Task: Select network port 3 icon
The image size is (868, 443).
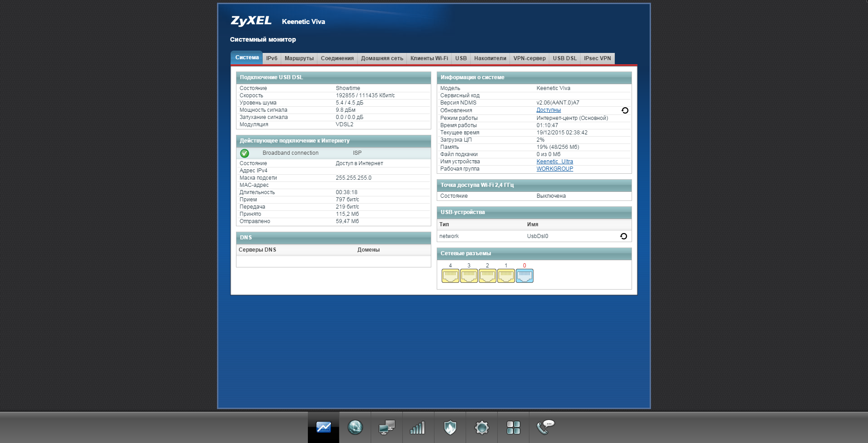Action: (469, 276)
